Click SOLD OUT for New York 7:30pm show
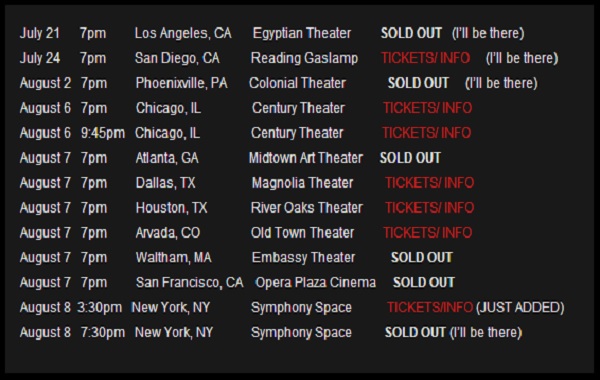600x380 pixels. [x=415, y=332]
